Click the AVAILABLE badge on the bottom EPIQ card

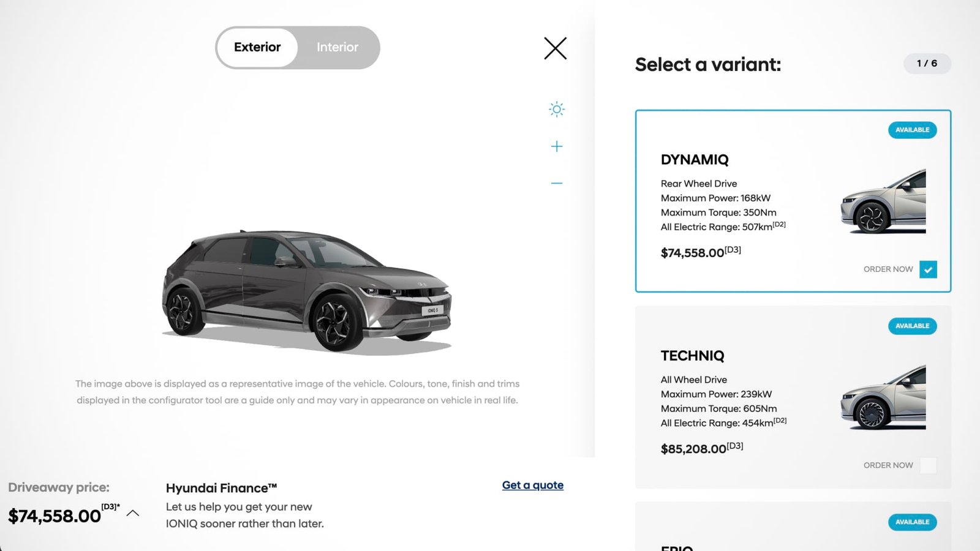click(x=912, y=522)
